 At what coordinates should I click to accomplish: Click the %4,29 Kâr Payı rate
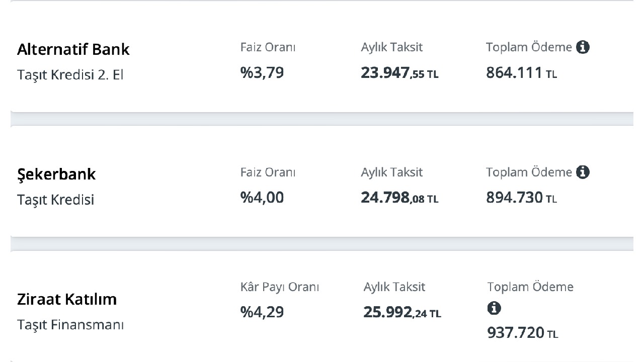[262, 312]
